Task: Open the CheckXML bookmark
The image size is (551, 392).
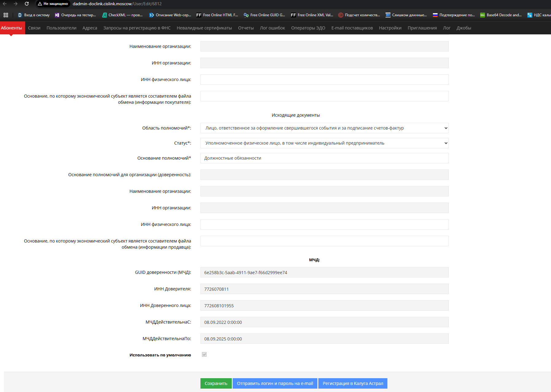Action: coord(122,15)
